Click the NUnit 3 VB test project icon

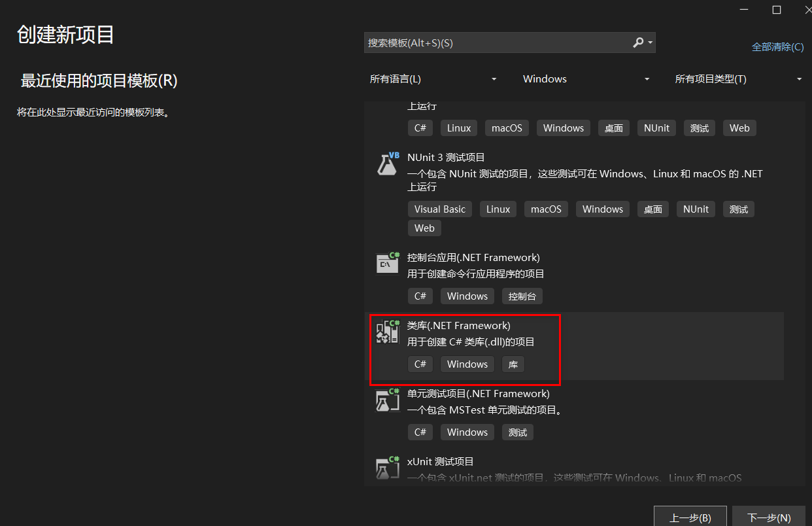pos(388,164)
